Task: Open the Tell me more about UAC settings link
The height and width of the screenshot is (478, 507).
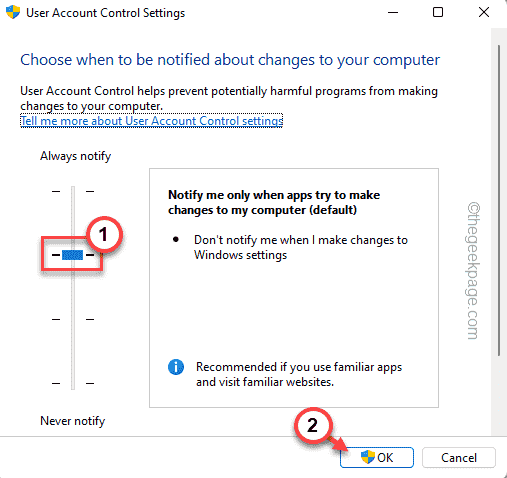Action: [152, 121]
